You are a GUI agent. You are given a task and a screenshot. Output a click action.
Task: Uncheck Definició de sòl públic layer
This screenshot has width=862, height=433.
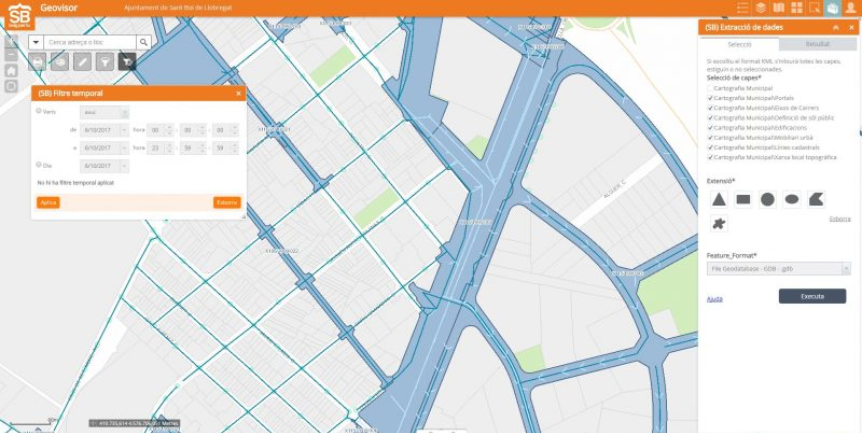tap(710, 118)
